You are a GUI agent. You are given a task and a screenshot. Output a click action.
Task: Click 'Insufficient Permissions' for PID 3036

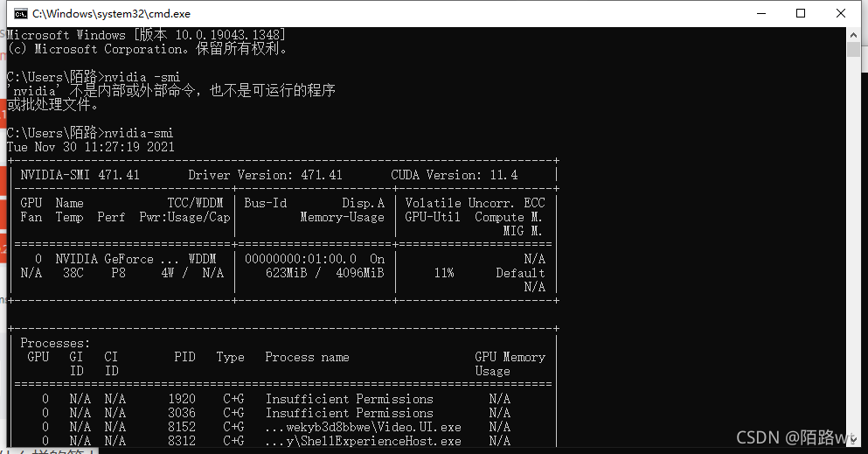point(350,413)
